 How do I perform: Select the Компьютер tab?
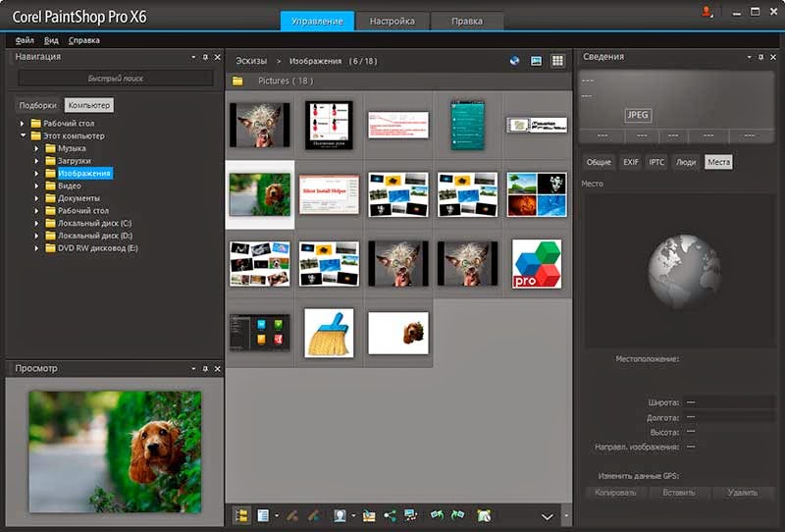pyautogui.click(x=89, y=105)
